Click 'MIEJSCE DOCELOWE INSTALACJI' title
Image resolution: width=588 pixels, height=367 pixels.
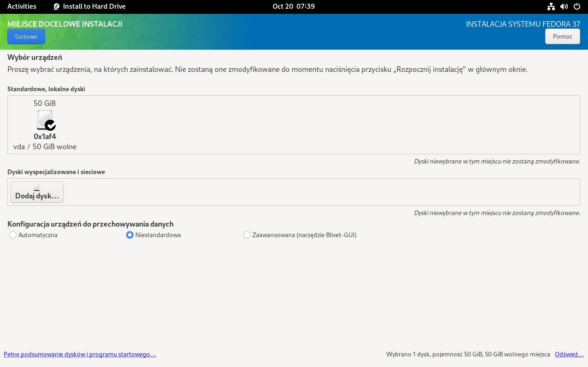pyautogui.click(x=65, y=24)
